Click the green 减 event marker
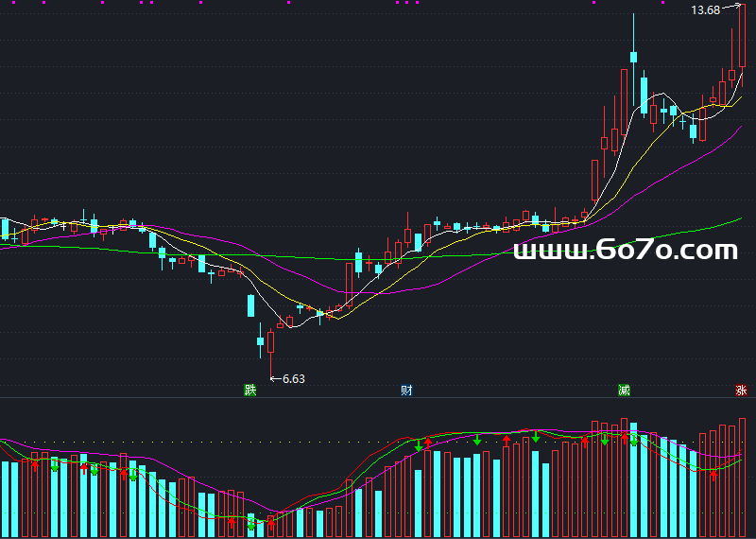Viewport: 756px width, 539px height. click(x=624, y=390)
